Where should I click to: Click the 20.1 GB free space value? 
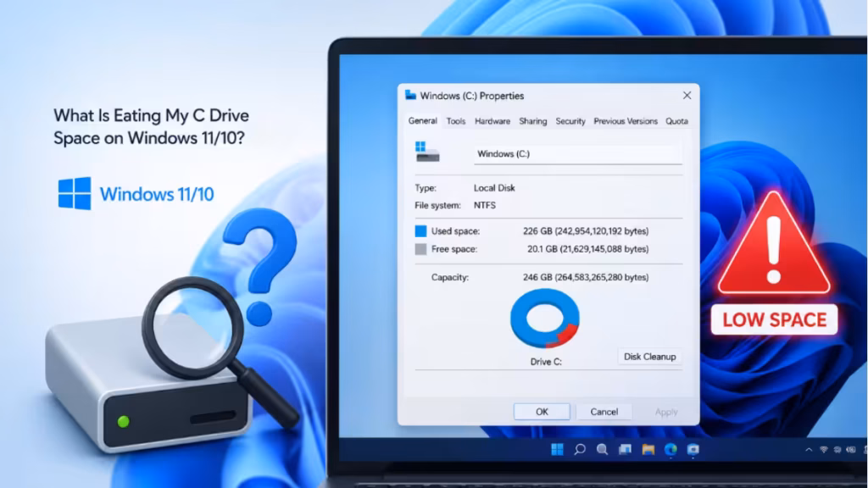click(588, 249)
